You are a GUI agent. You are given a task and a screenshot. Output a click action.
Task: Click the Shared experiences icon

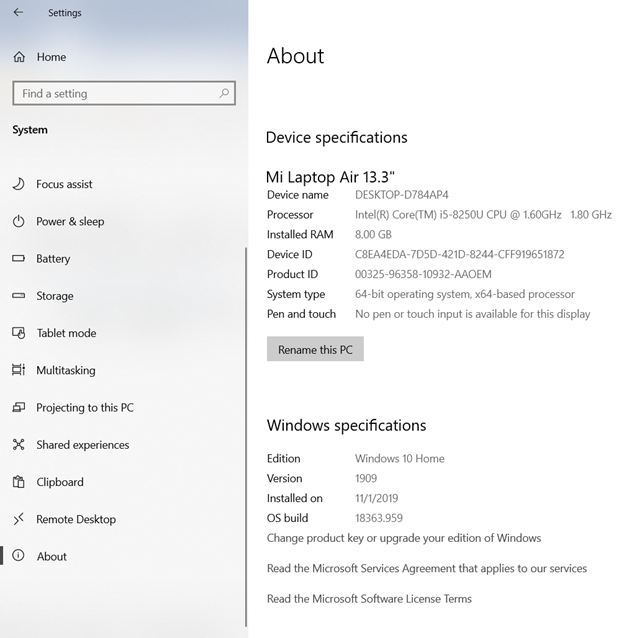[18, 444]
